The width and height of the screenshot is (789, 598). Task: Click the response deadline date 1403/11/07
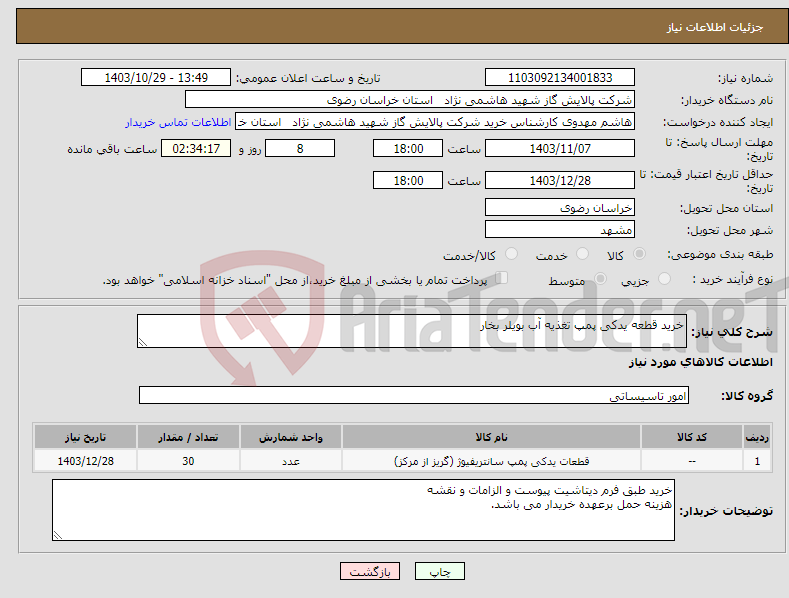pos(560,148)
